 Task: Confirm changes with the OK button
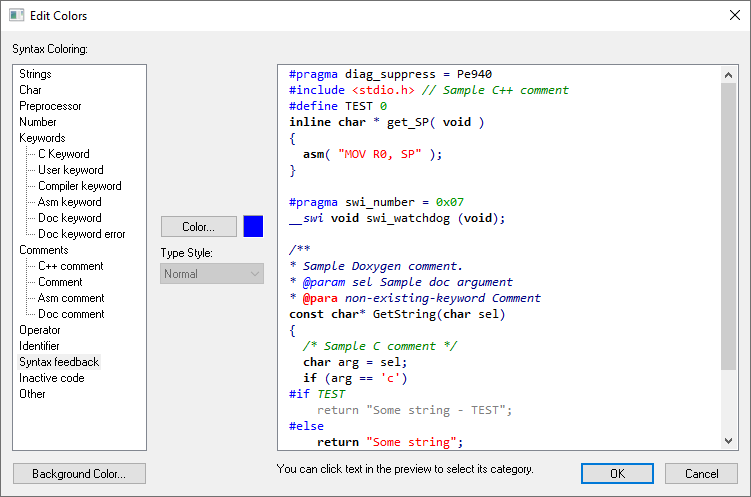(617, 474)
